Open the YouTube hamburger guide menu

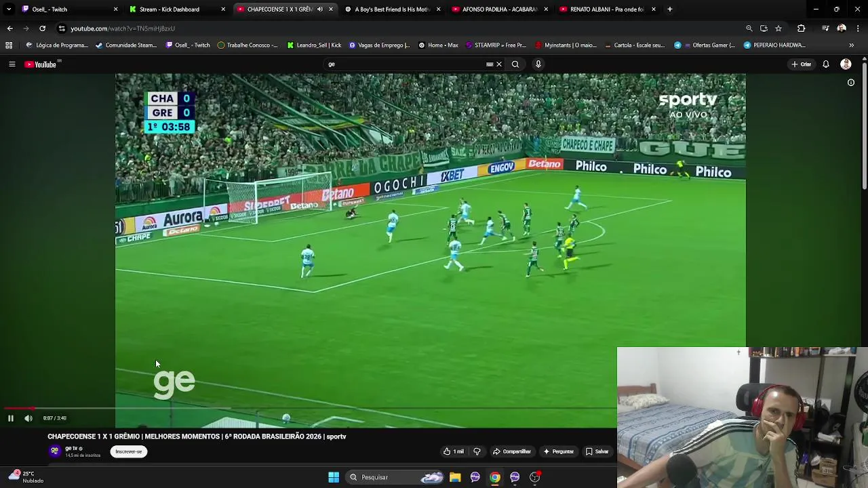tap(12, 64)
